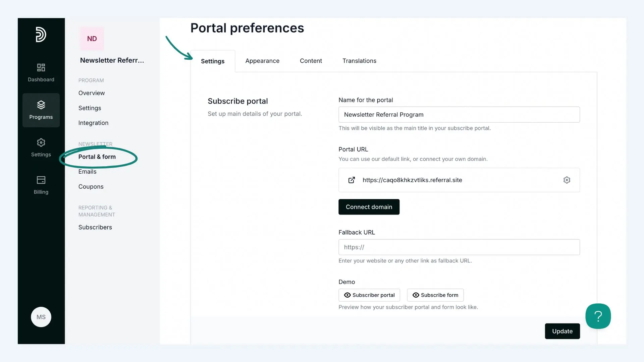This screenshot has height=362, width=644.
Task: Select the Appearance tab
Action: [x=262, y=61]
